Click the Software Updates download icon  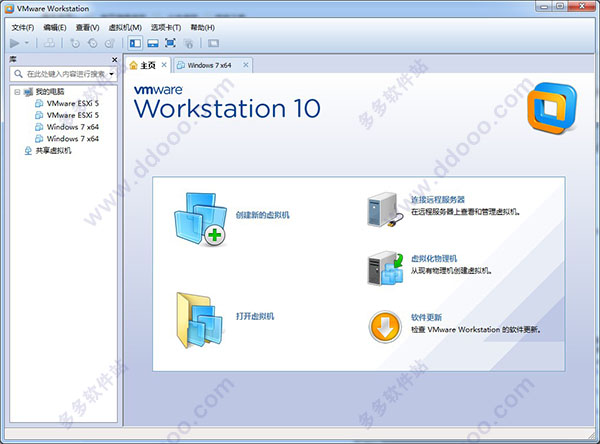[385, 325]
